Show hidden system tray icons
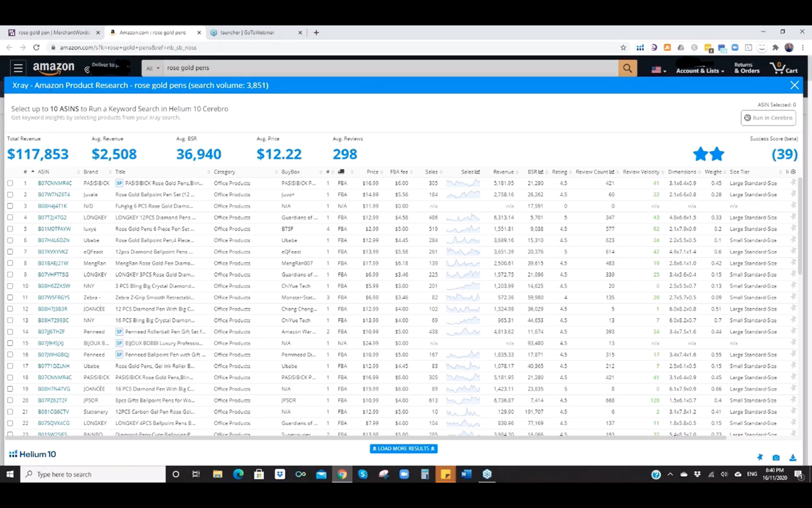The height and width of the screenshot is (508, 812). tap(670, 474)
